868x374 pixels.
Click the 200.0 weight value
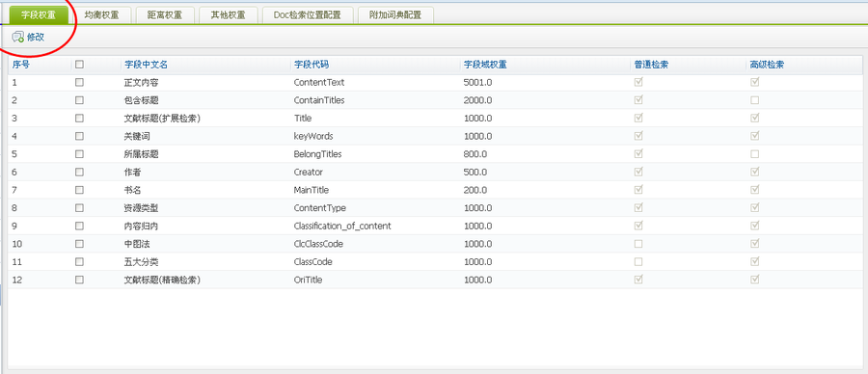tap(475, 190)
